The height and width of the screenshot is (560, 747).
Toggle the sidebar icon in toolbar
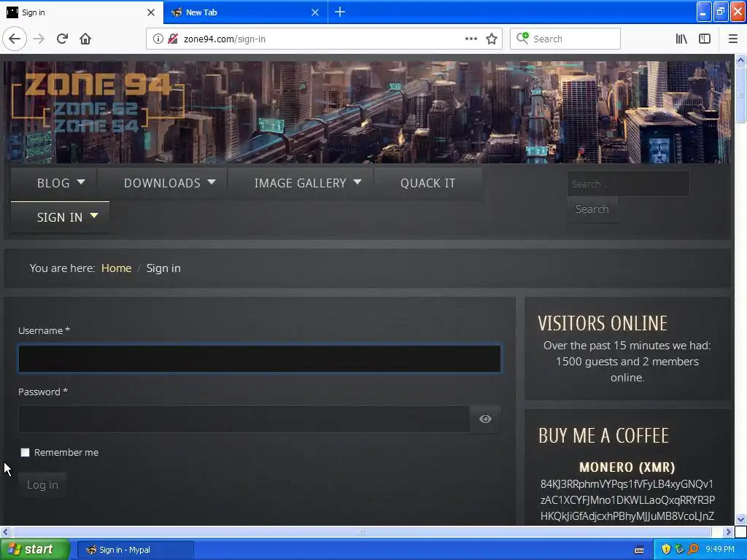tap(705, 39)
